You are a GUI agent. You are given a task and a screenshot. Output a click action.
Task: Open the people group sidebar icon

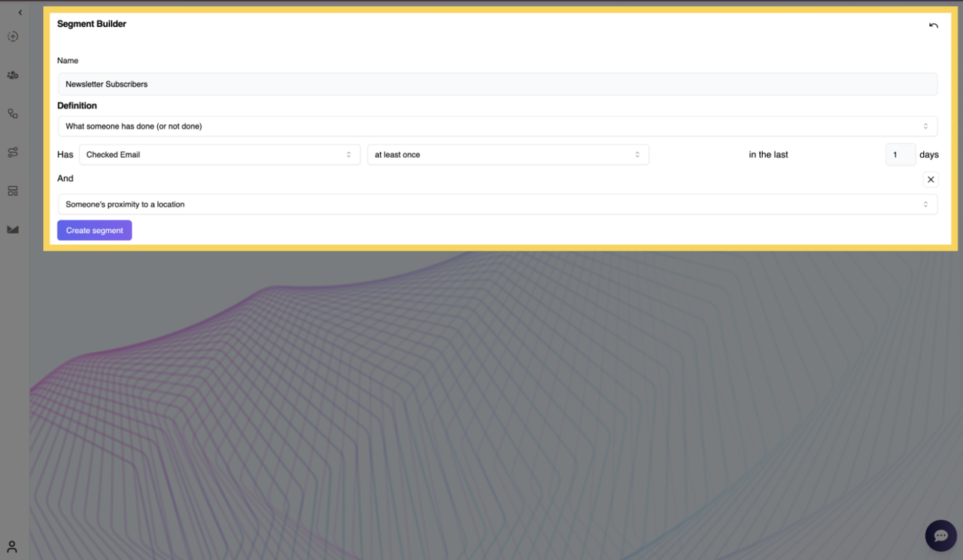coord(13,75)
